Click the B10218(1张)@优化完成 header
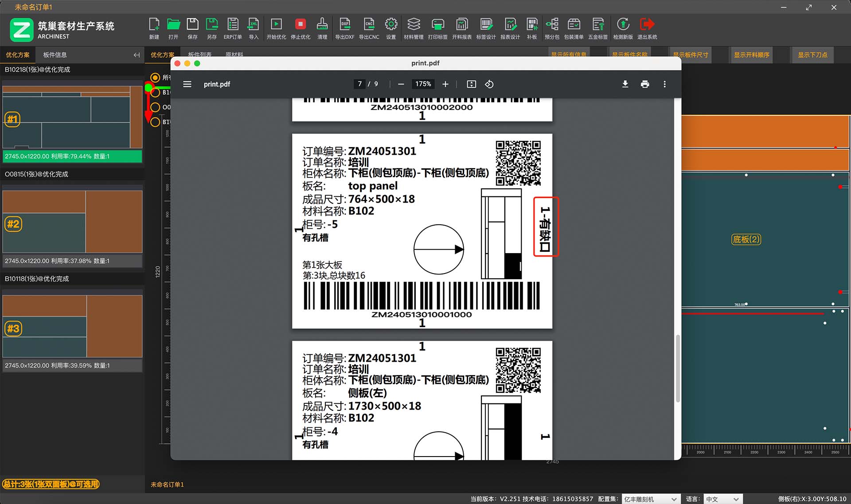The height and width of the screenshot is (504, 851). point(38,70)
